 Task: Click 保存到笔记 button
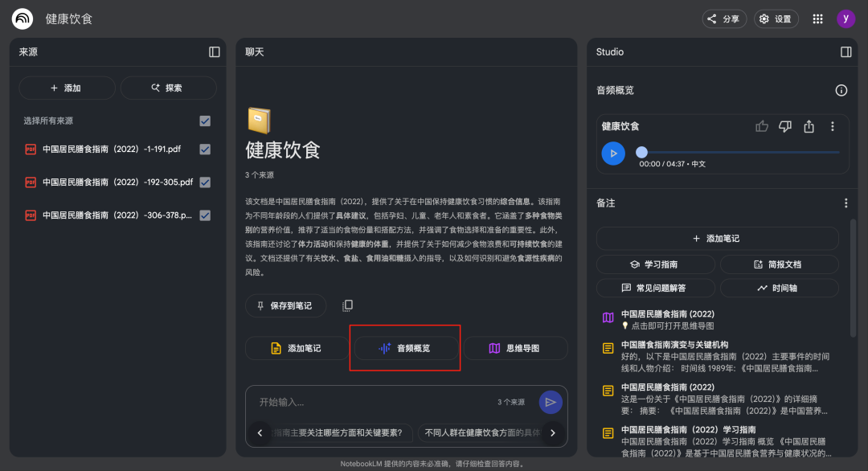tap(285, 305)
